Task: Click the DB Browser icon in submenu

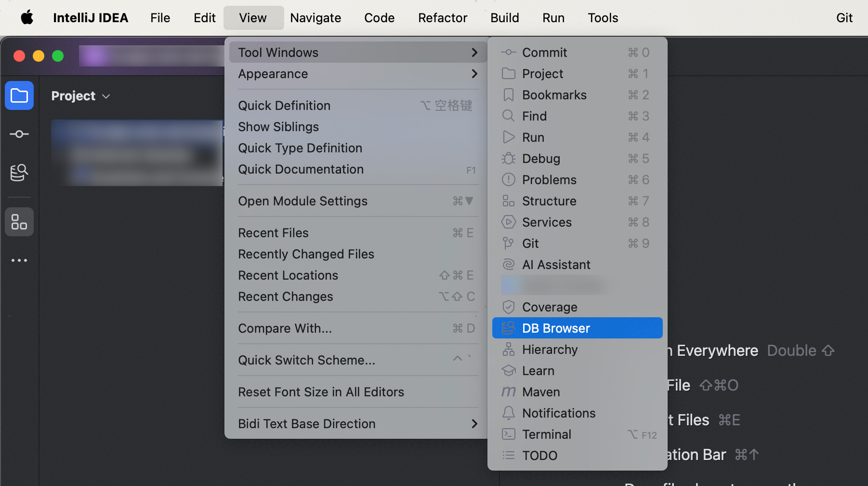Action: [x=508, y=328]
